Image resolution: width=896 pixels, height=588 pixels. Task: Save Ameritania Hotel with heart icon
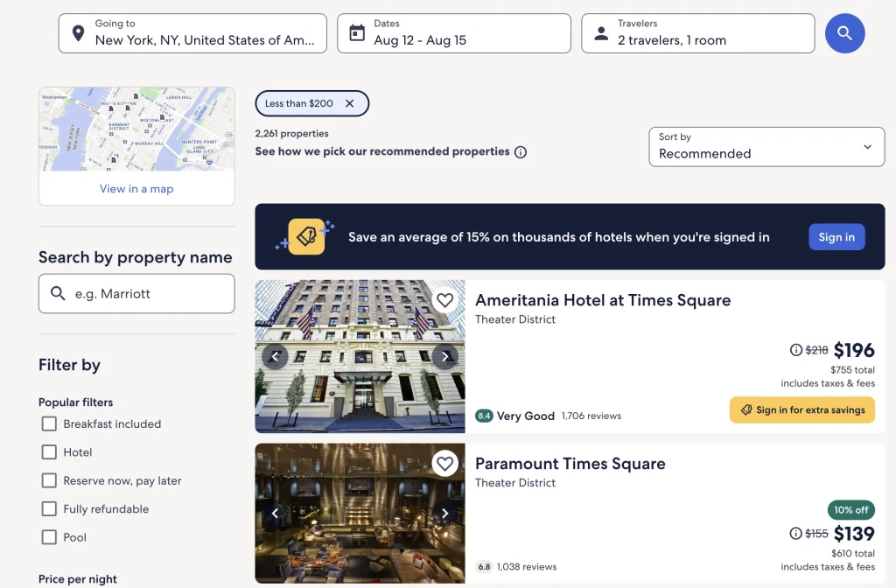coord(444,300)
